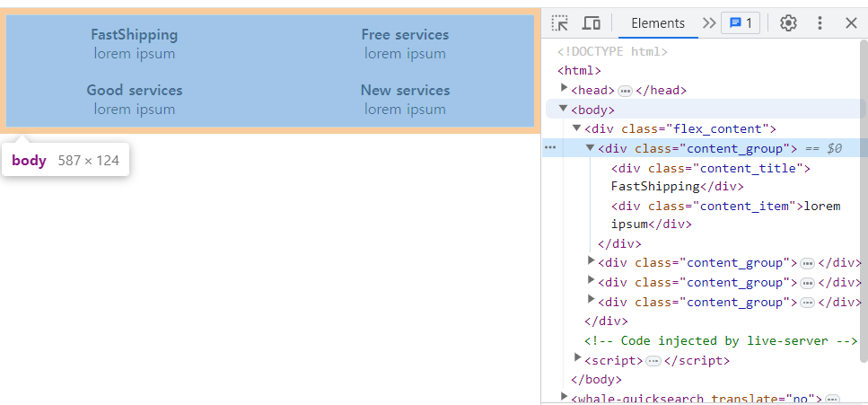Switch to the Elements tab
Viewport: 868px width, 405px height.
pos(658,23)
